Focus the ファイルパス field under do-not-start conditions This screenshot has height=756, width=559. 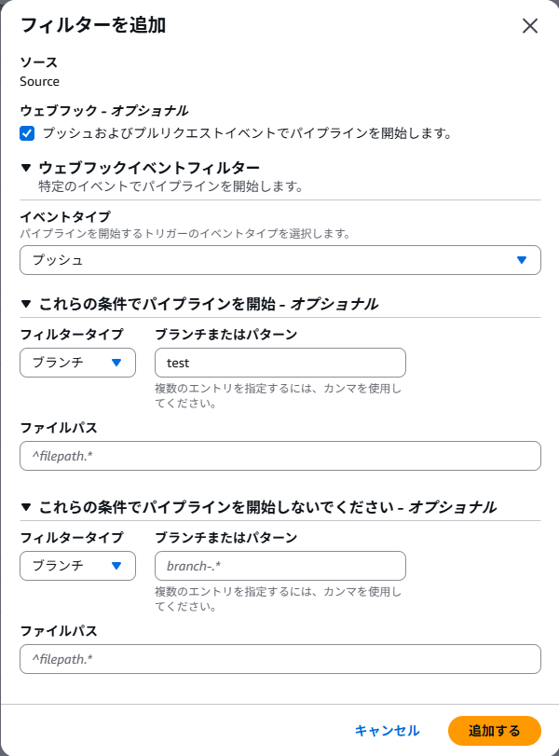pos(279,659)
